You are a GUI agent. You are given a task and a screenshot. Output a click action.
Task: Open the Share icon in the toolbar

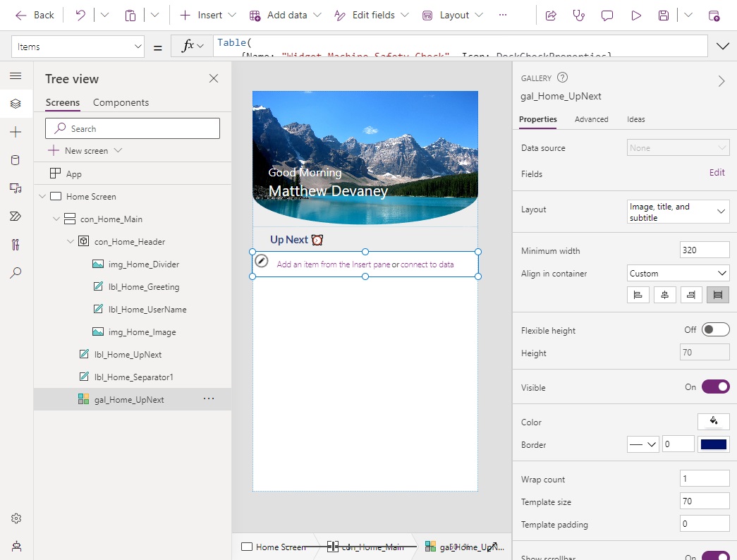(x=550, y=15)
